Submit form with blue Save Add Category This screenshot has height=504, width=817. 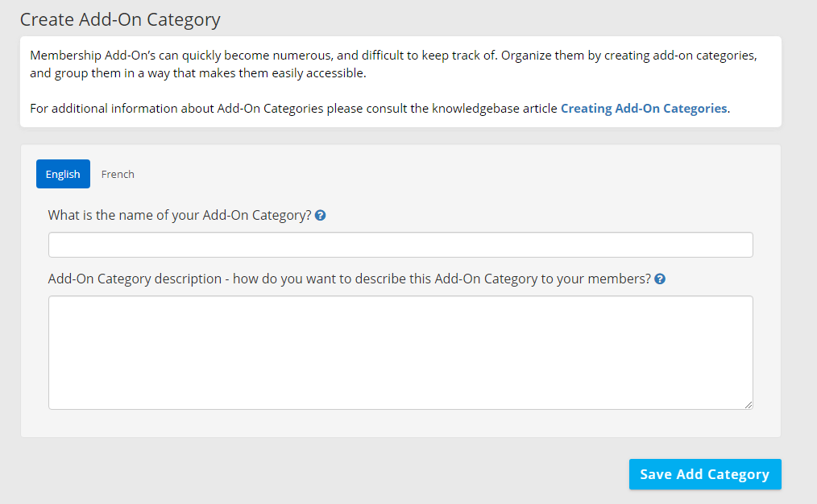point(705,474)
